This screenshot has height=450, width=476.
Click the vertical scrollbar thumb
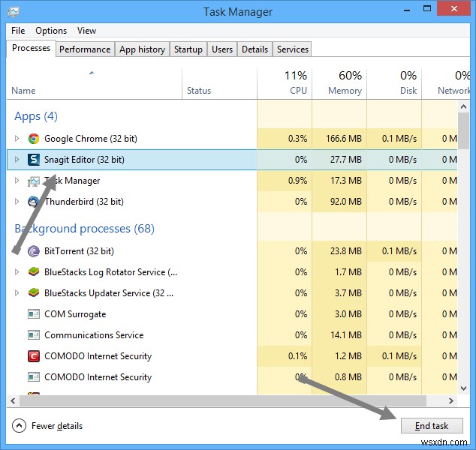point(463,131)
